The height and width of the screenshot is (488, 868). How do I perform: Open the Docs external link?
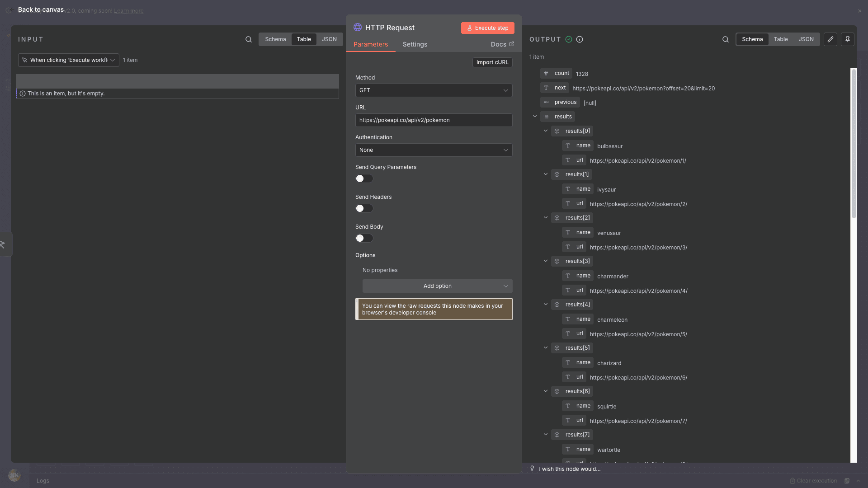pos(502,44)
